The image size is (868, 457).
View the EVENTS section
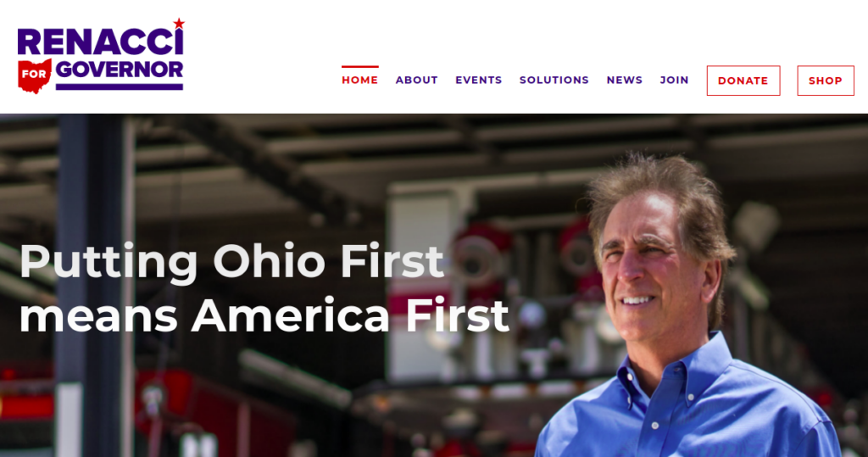[479, 81]
